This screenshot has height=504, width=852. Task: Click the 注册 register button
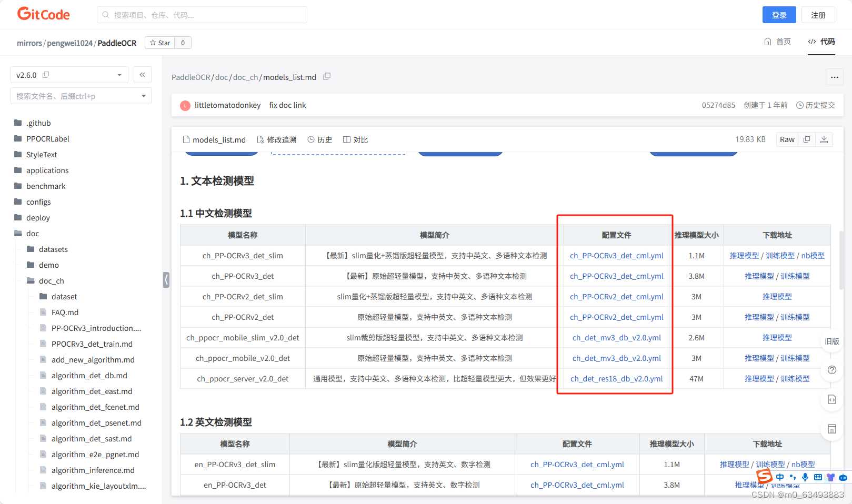[x=818, y=15]
